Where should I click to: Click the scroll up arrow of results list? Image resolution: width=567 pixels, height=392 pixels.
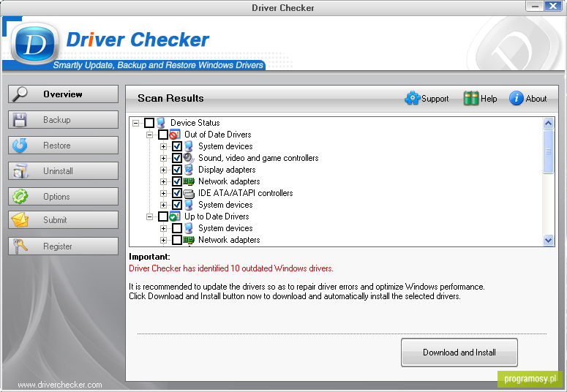click(548, 124)
